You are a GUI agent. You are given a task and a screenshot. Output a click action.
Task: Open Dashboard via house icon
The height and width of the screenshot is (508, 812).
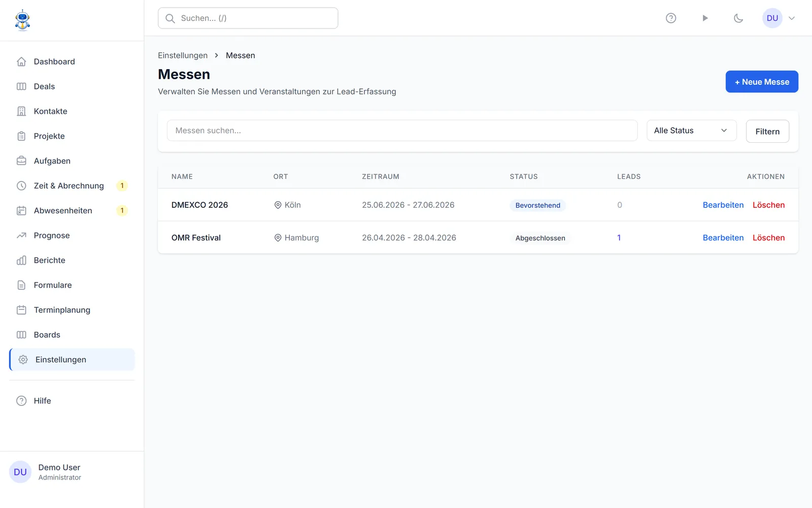(x=21, y=61)
